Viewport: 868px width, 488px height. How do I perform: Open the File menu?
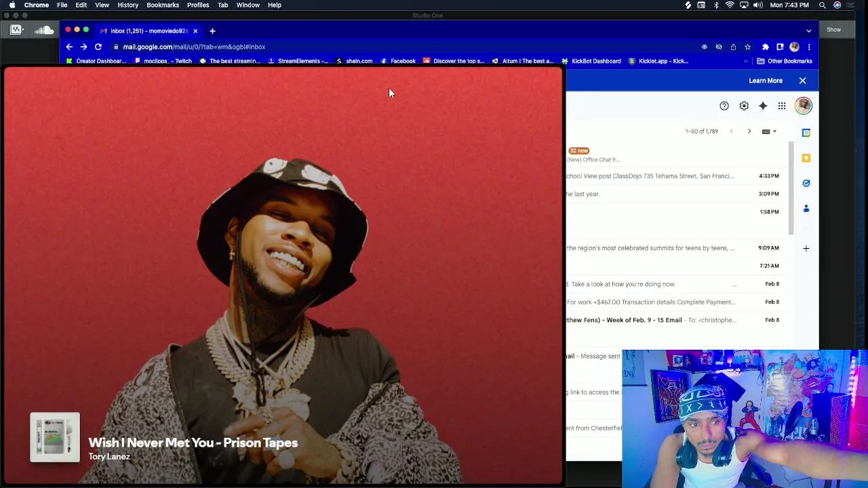tap(62, 5)
